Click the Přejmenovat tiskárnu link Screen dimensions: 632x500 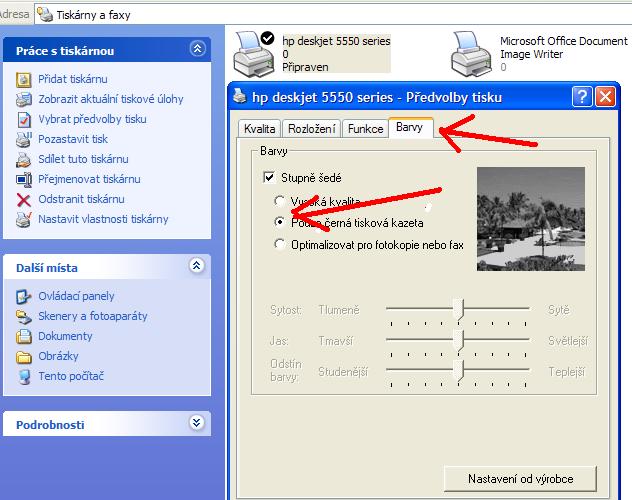[89, 179]
